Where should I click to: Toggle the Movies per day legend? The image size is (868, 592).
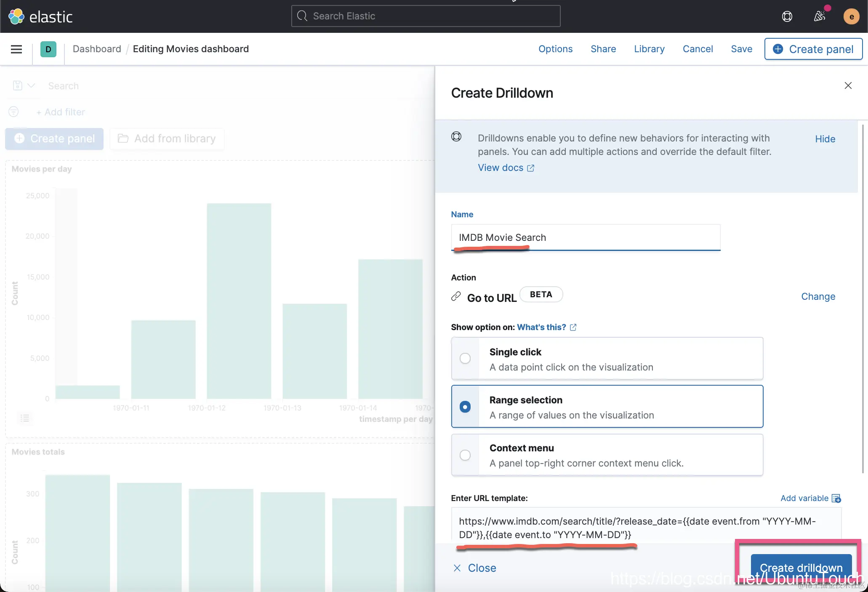tap(25, 418)
